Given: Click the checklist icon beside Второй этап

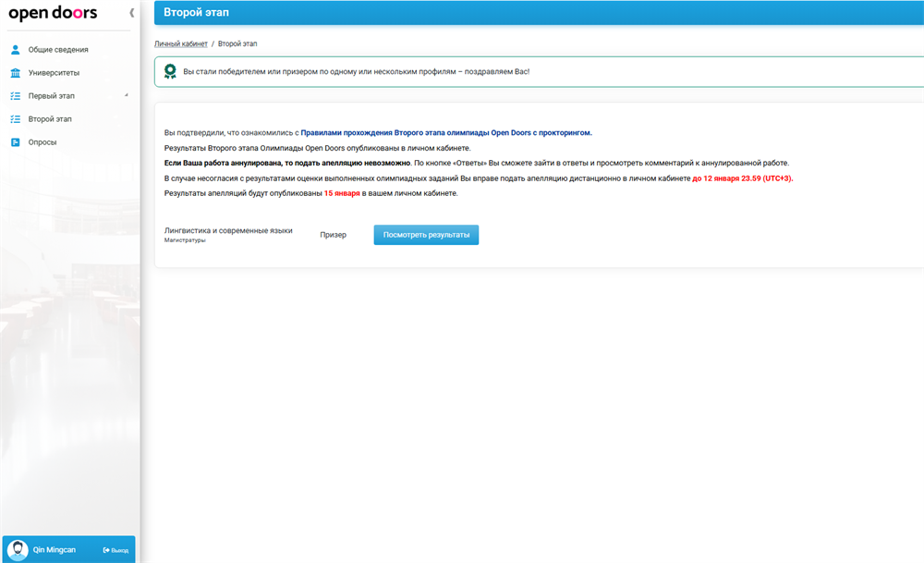Looking at the screenshot, I should coord(16,119).
